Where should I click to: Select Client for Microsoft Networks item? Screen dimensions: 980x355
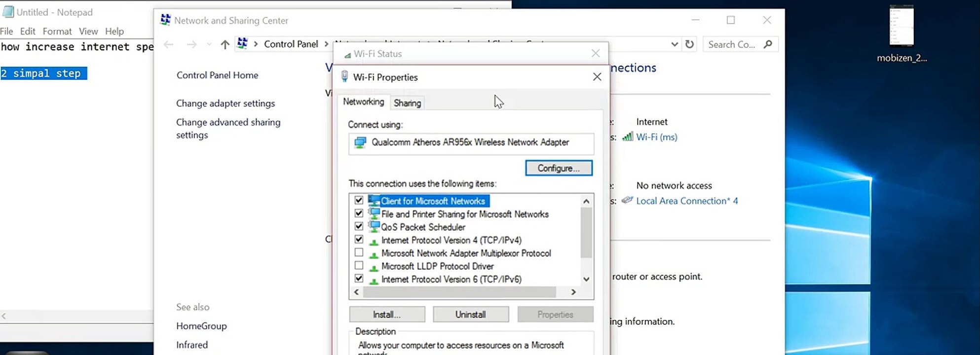click(x=433, y=201)
